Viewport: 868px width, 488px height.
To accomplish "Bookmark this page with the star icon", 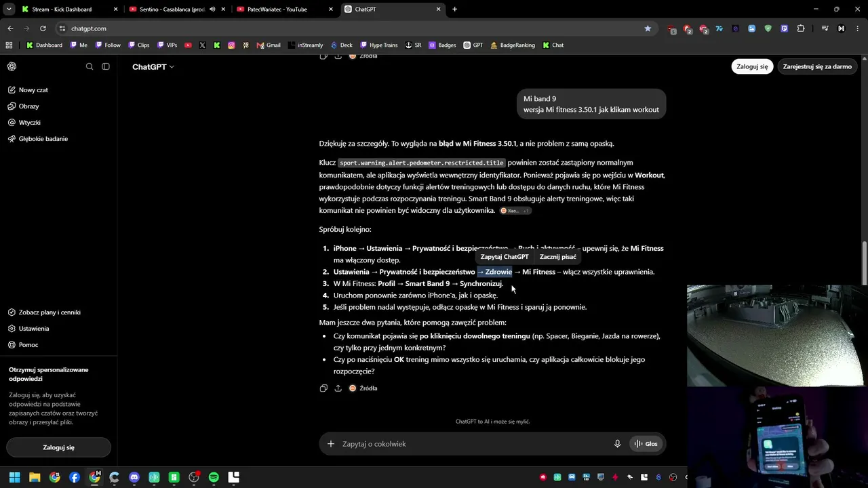I will coord(648,28).
